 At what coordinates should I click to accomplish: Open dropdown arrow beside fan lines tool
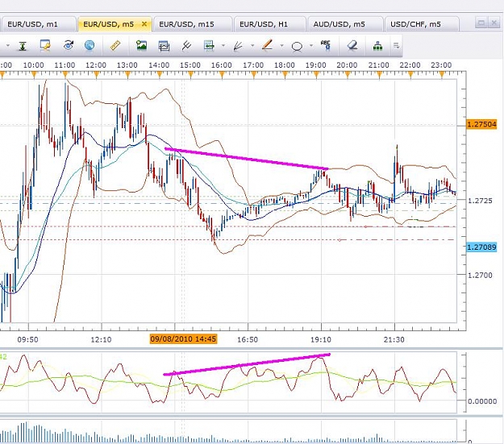252,46
